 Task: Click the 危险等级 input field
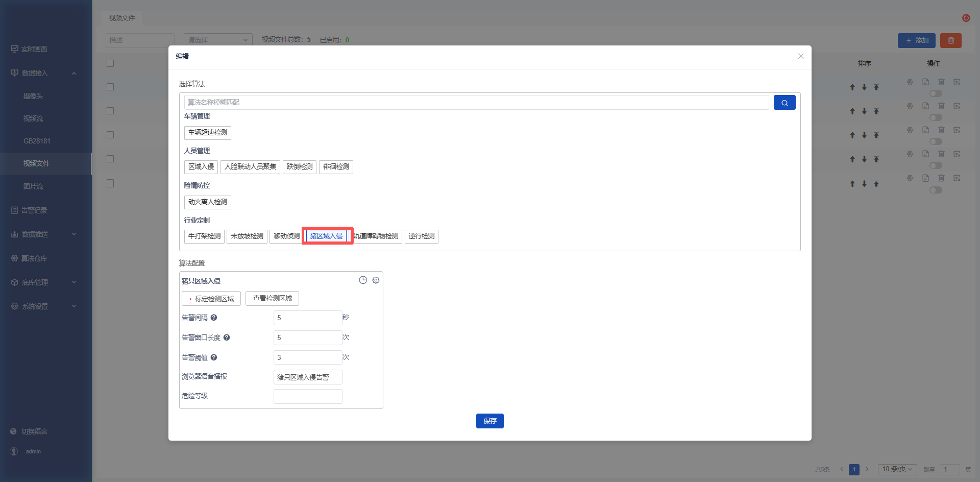pos(308,396)
